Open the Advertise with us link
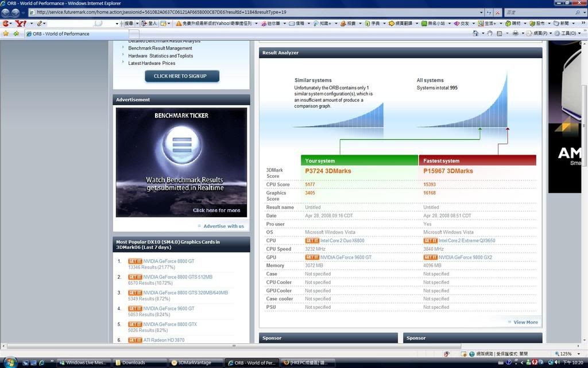 click(x=223, y=226)
